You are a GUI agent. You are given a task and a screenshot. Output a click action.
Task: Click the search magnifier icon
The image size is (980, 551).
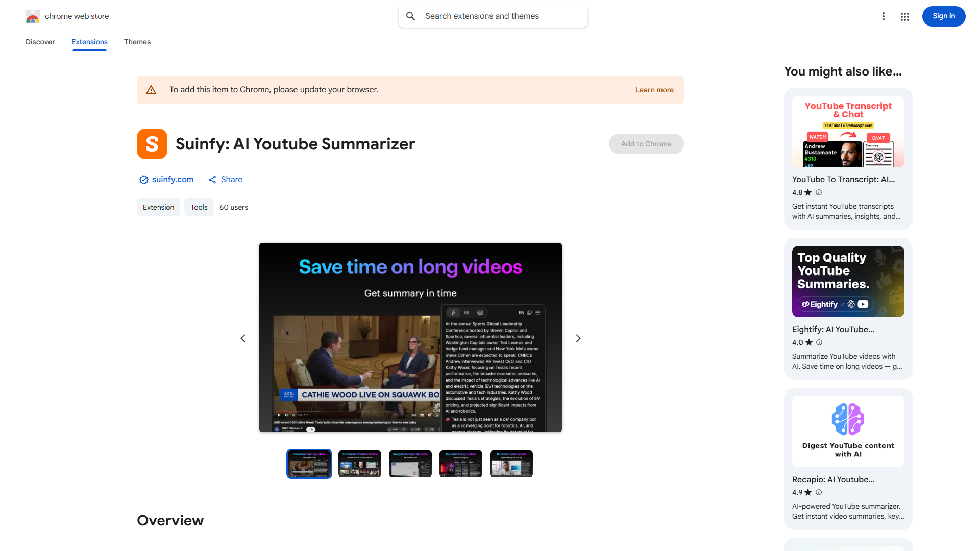[x=411, y=16]
